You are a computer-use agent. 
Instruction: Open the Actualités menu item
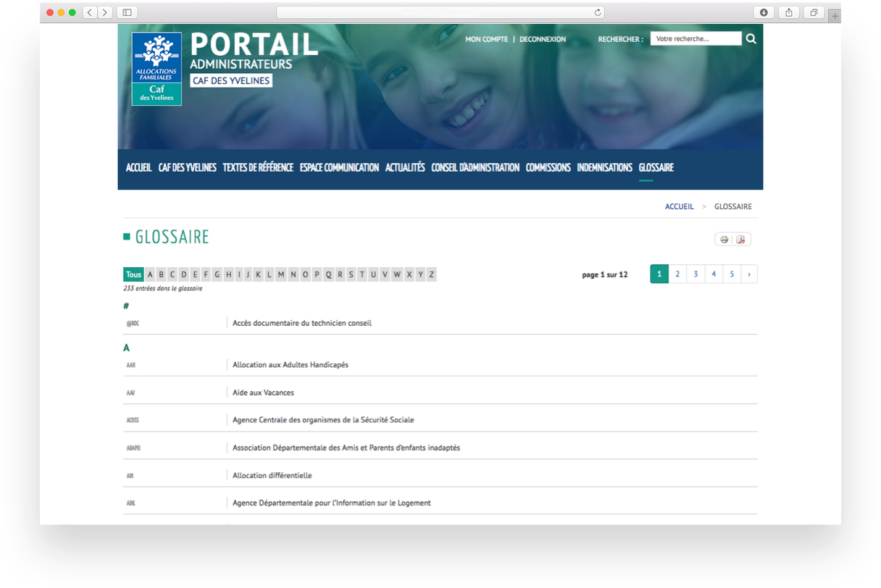pyautogui.click(x=405, y=167)
